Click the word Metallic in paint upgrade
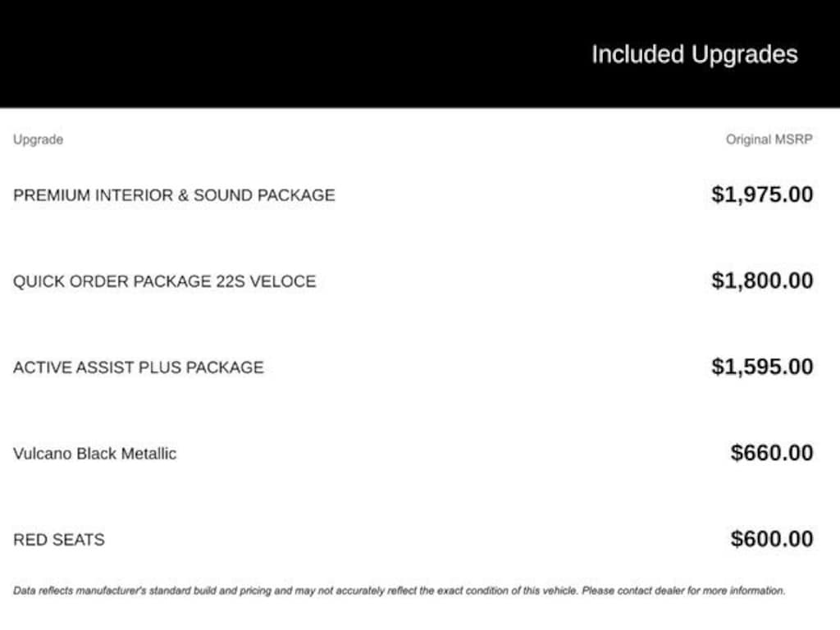 tap(148, 454)
